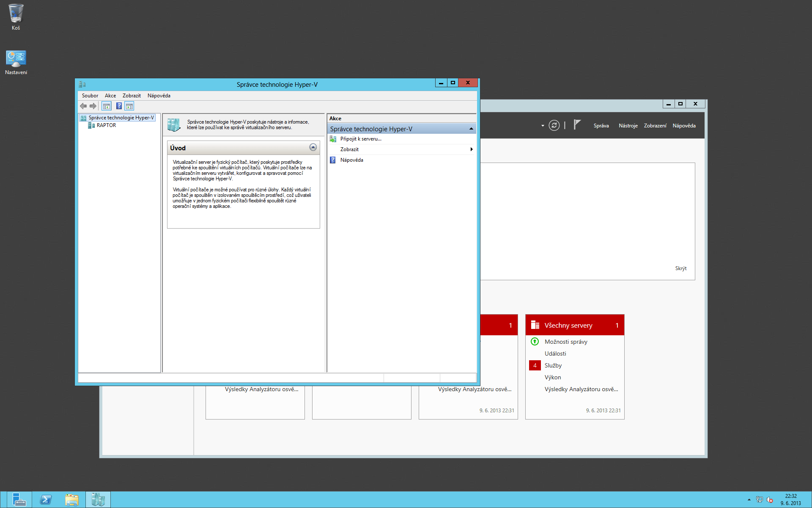Click Připojit k serveru action
Viewport: 812px width, 508px height.
(360, 139)
